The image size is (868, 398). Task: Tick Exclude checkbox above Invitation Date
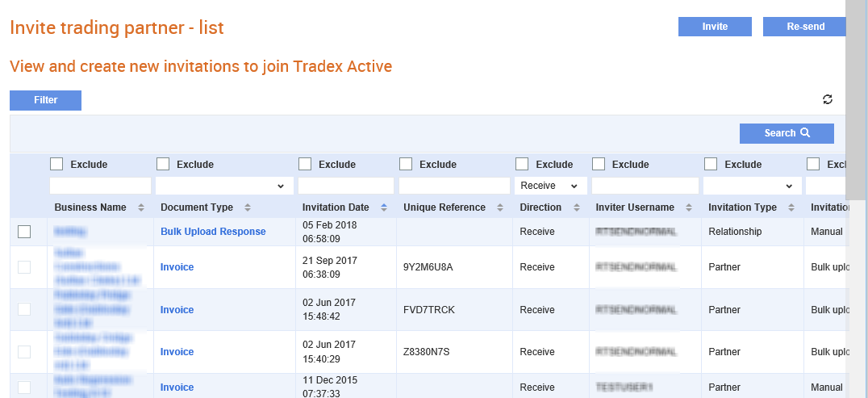[x=304, y=164]
